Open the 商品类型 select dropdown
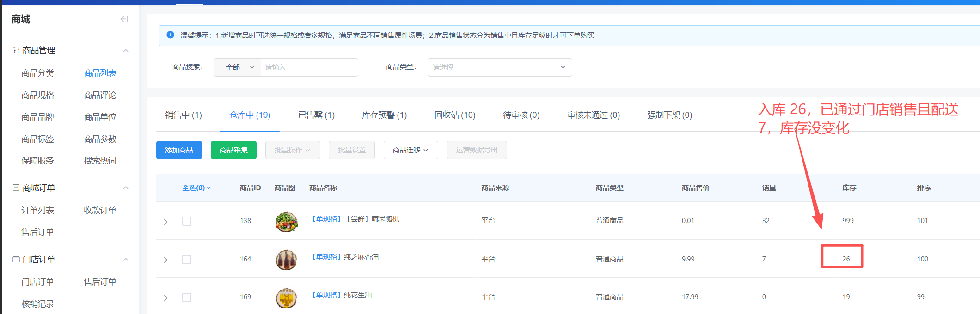The width and height of the screenshot is (980, 314). 499,67
